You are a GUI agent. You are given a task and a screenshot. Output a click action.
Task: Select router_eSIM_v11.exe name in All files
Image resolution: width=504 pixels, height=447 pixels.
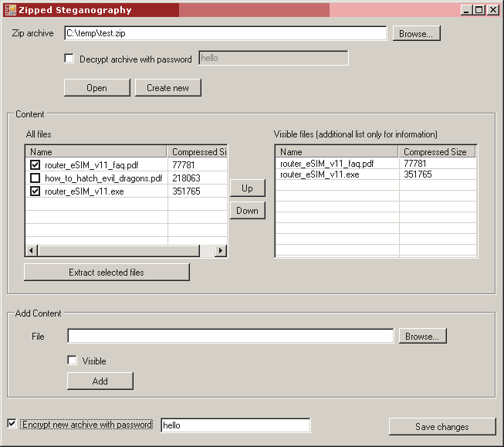click(x=84, y=191)
